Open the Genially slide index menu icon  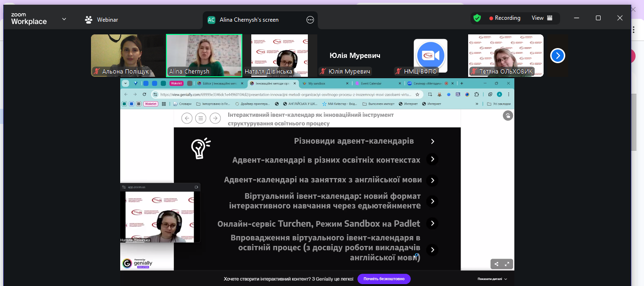(201, 118)
